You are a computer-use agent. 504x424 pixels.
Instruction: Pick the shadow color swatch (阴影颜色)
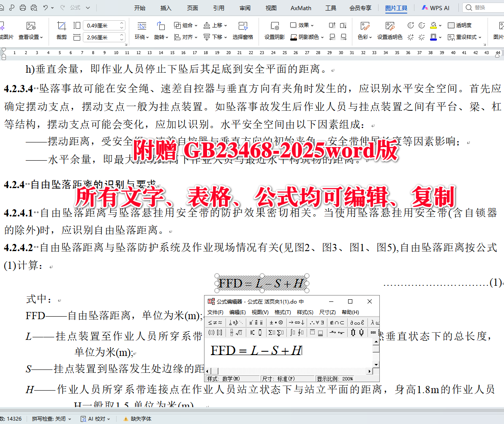click(293, 36)
